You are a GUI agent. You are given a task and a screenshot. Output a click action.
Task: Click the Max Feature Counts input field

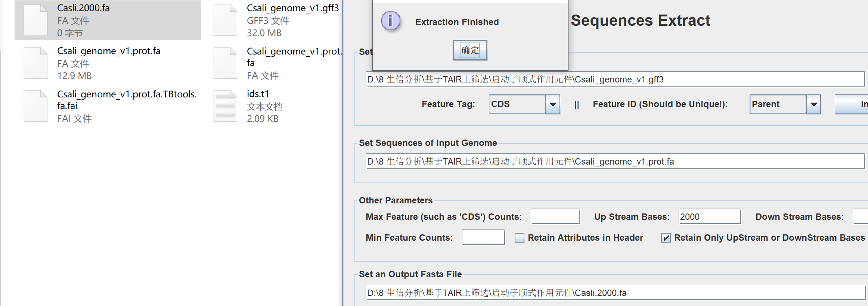click(555, 216)
